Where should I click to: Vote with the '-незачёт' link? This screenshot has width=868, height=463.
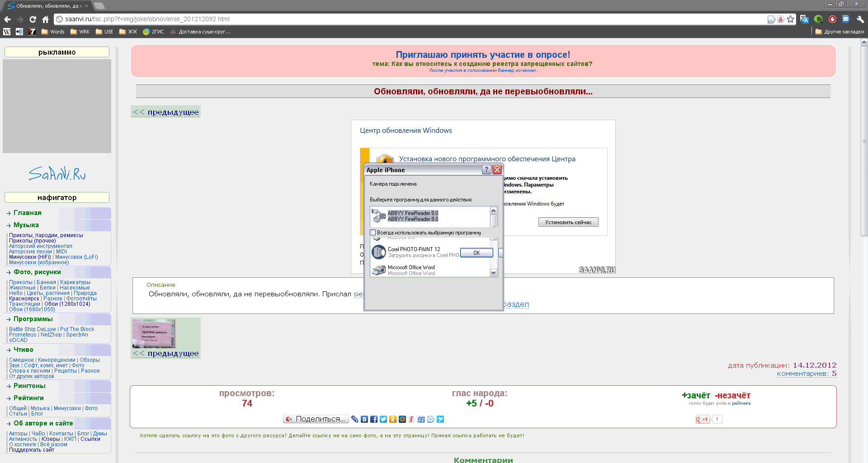pos(732,396)
